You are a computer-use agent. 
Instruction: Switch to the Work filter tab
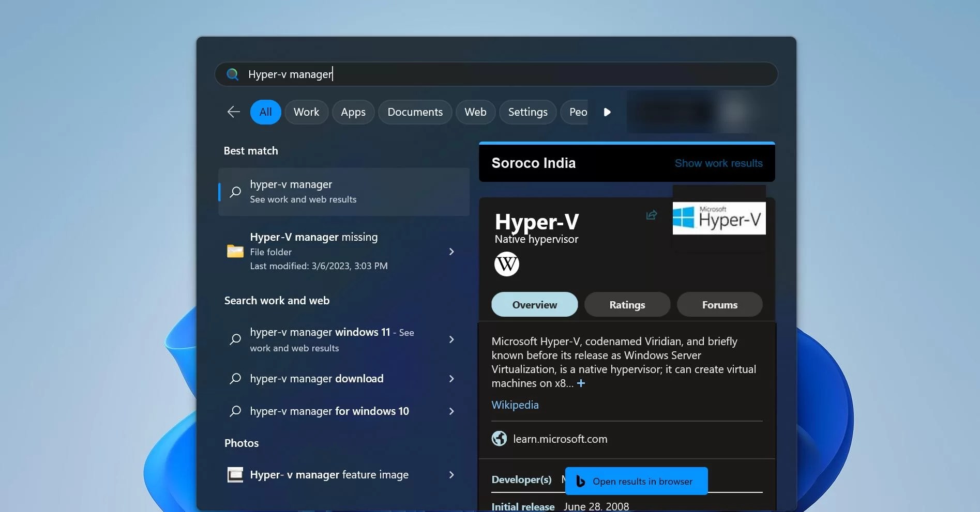click(307, 112)
